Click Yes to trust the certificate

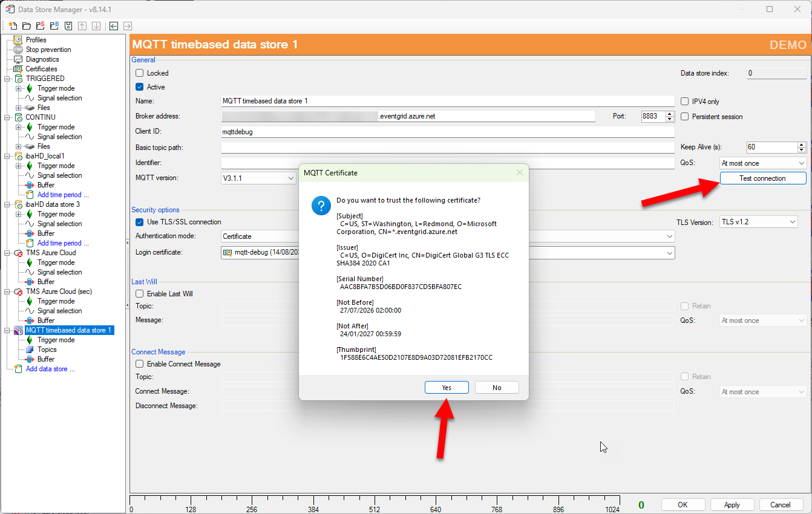click(x=447, y=388)
